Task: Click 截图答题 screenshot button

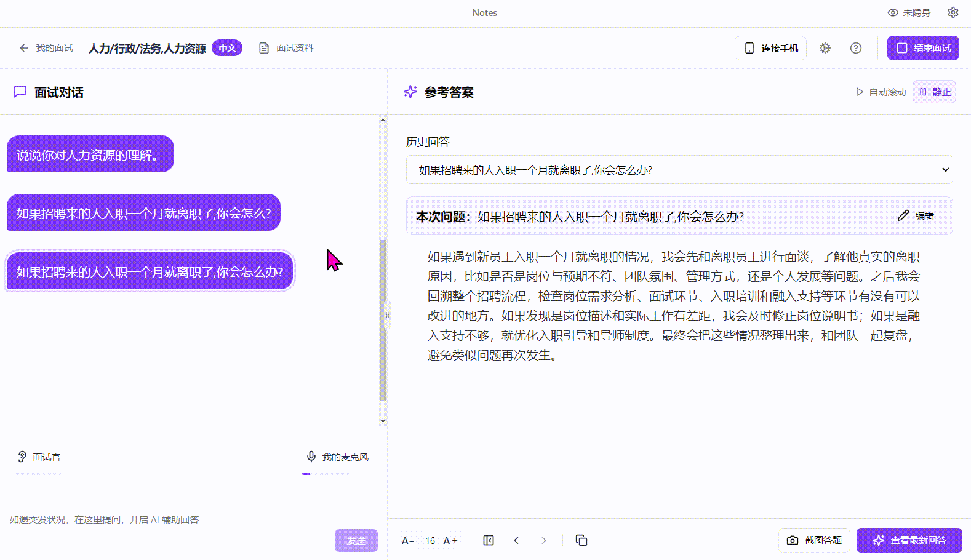Action: tap(814, 540)
